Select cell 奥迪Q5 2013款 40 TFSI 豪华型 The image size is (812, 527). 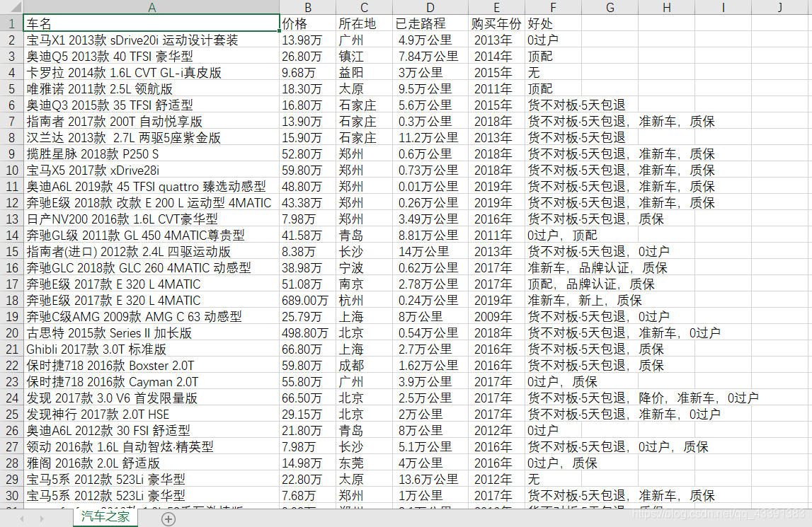click(151, 56)
